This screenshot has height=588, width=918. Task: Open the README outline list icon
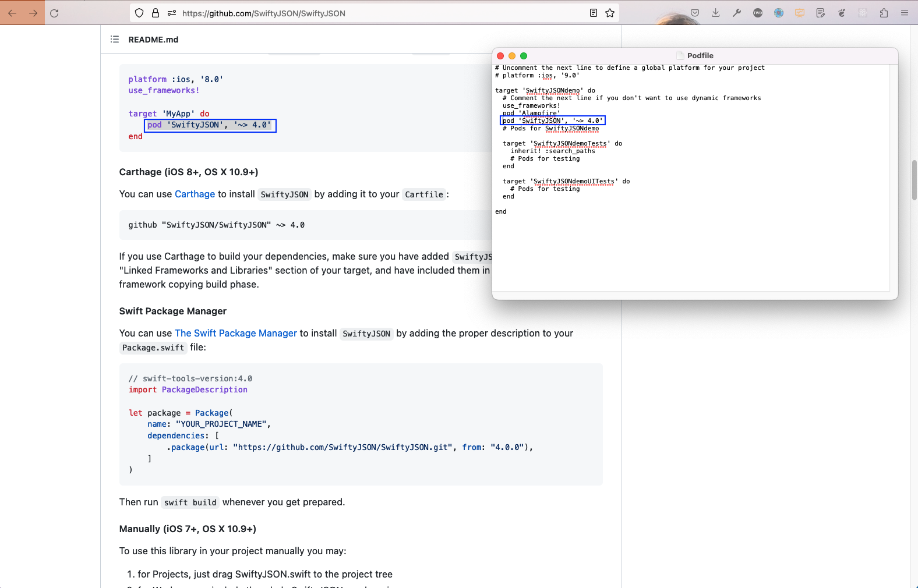coord(115,39)
